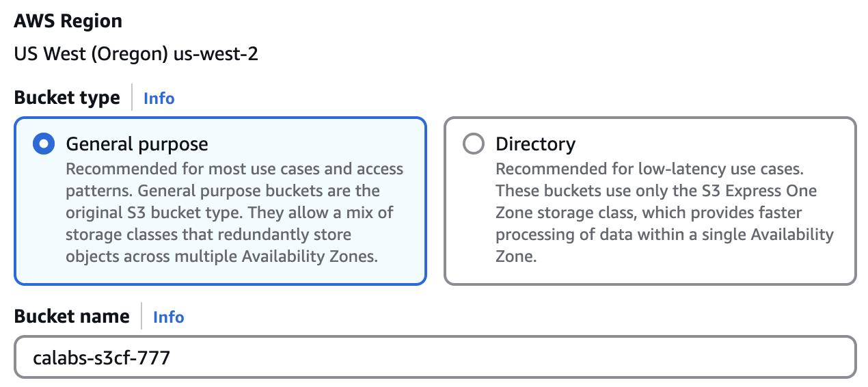Click the Bucket type label
The image size is (868, 387).
(x=67, y=98)
